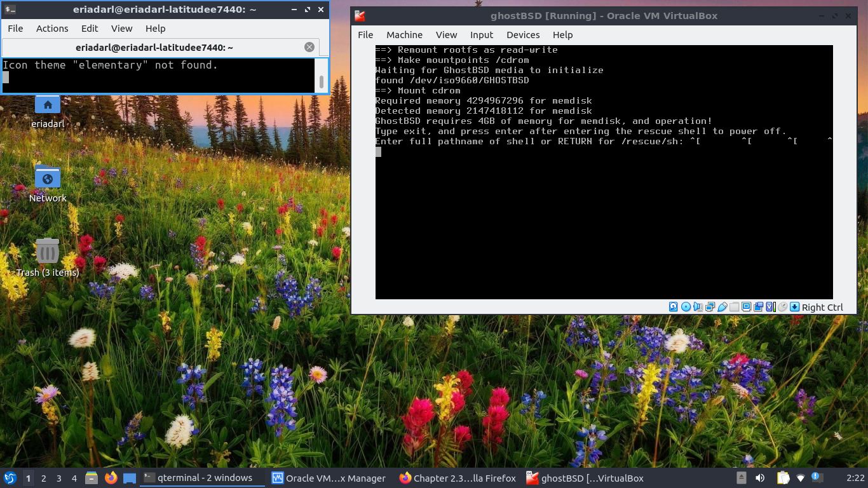The image size is (868, 488).
Task: Click the audio indicator in VirtualBox status bar
Action: pyautogui.click(x=698, y=307)
